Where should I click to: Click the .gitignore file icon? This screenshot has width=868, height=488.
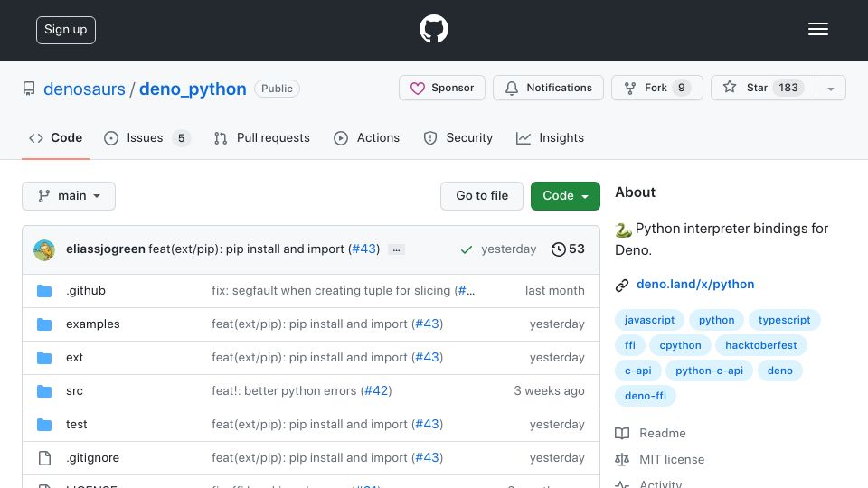coord(44,458)
